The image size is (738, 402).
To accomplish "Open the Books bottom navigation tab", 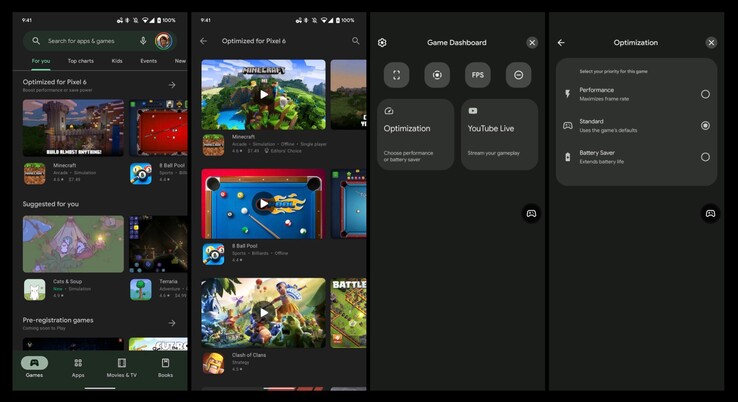I will click(165, 368).
